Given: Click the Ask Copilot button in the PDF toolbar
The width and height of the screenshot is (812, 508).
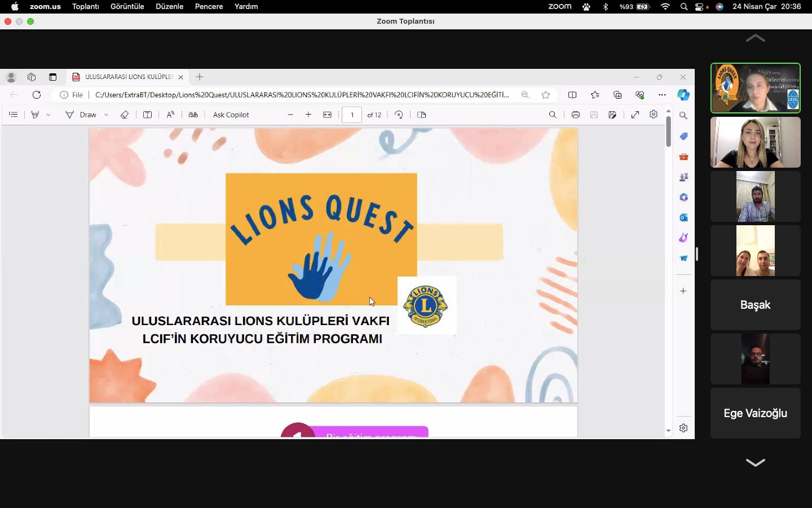Looking at the screenshot, I should (x=231, y=115).
